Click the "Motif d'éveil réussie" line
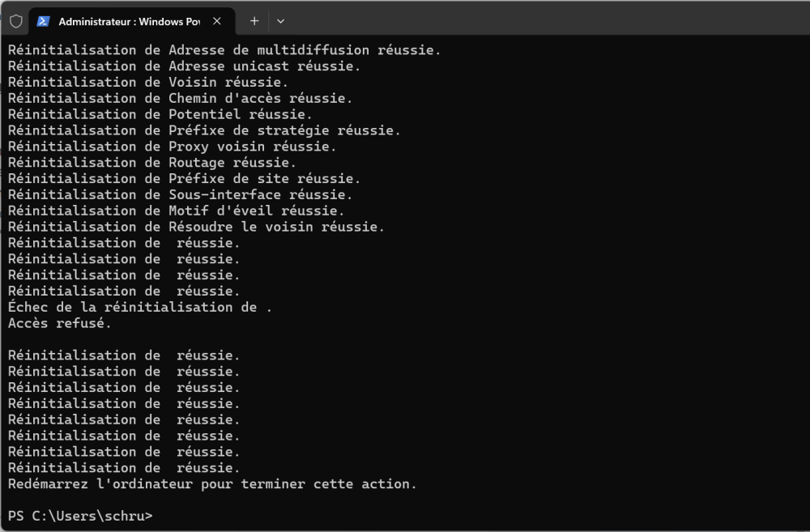This screenshot has width=810, height=532. tap(176, 211)
